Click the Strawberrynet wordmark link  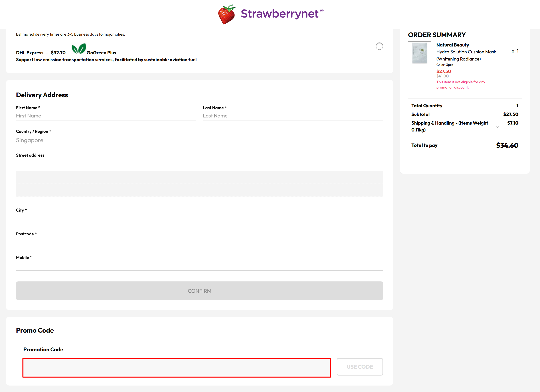tap(279, 14)
